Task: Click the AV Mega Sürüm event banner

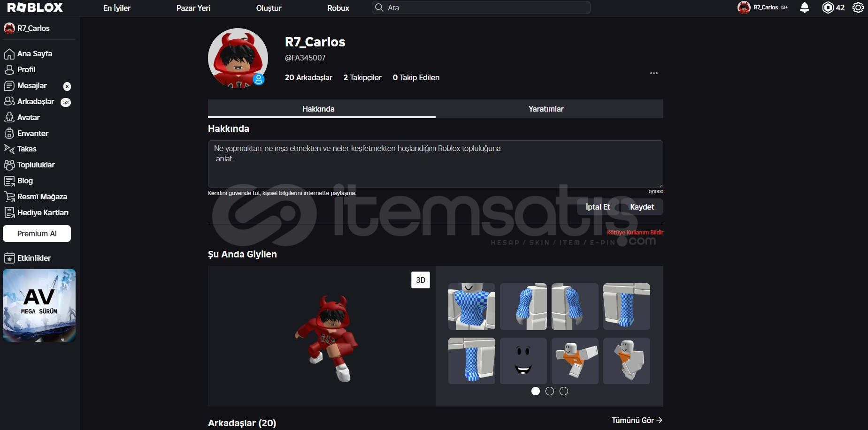Action: click(39, 305)
